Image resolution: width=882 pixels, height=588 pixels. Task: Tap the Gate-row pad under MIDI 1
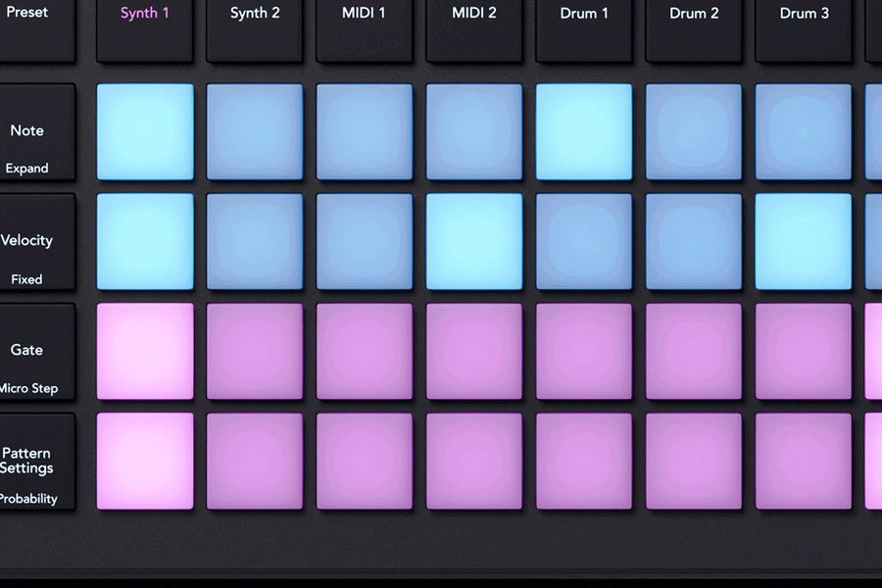coord(365,351)
